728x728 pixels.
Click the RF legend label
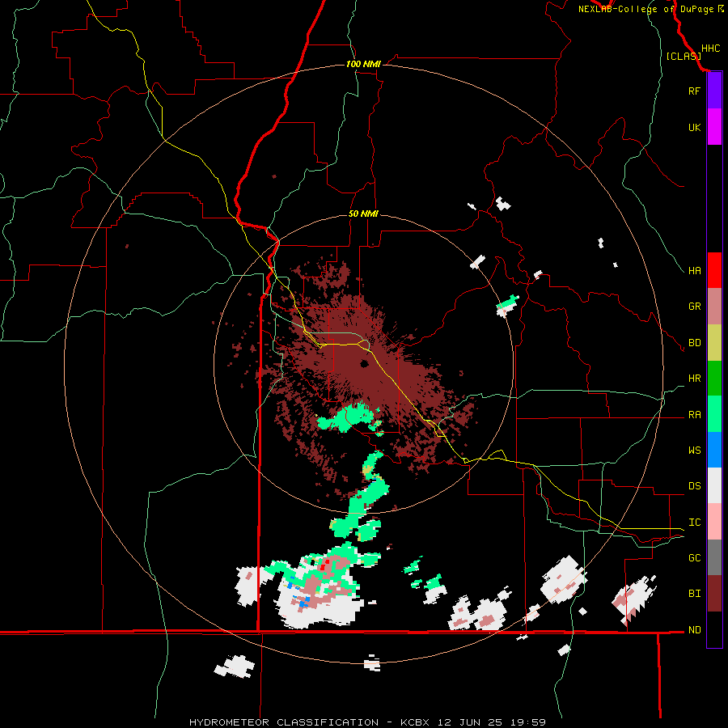pos(694,91)
